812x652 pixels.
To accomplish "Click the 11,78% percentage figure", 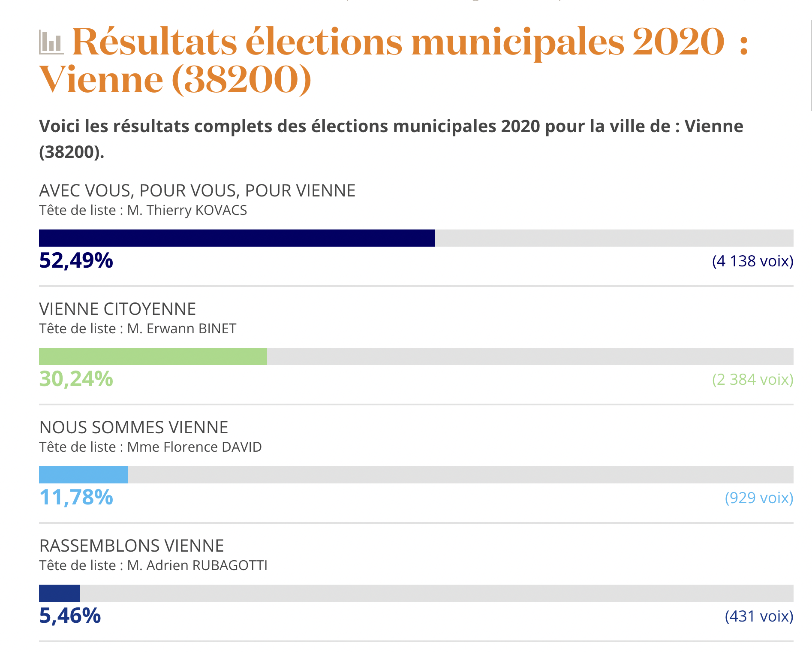I will (76, 497).
